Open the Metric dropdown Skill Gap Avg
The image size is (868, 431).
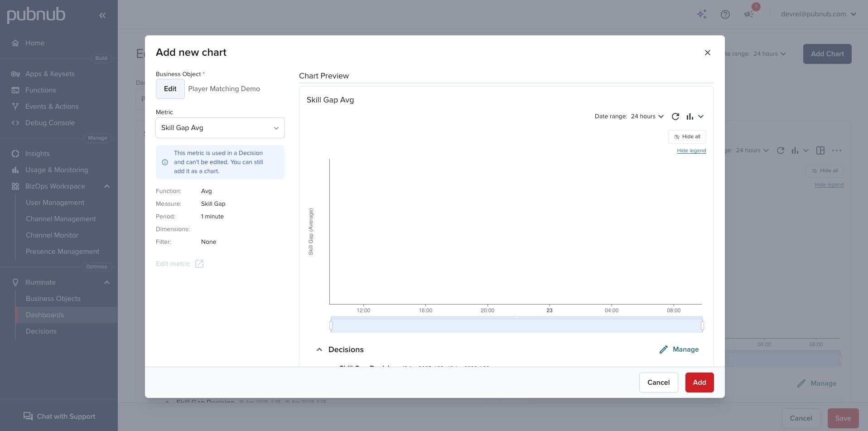[220, 128]
